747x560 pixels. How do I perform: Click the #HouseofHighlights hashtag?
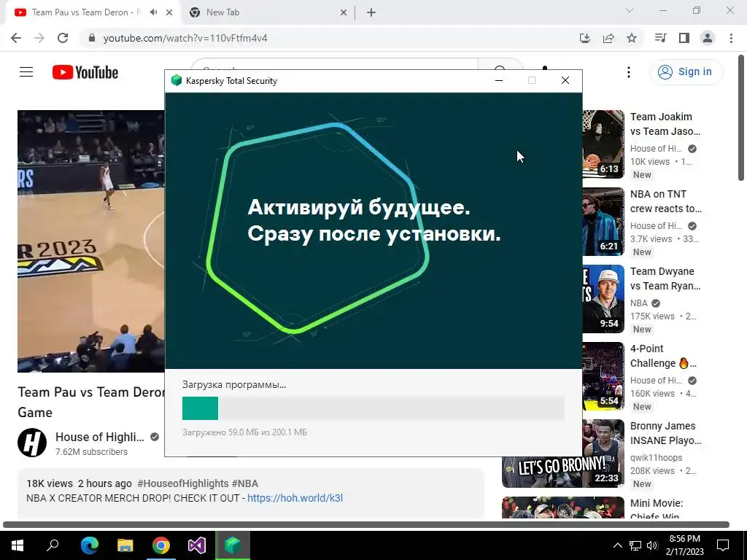click(x=183, y=483)
